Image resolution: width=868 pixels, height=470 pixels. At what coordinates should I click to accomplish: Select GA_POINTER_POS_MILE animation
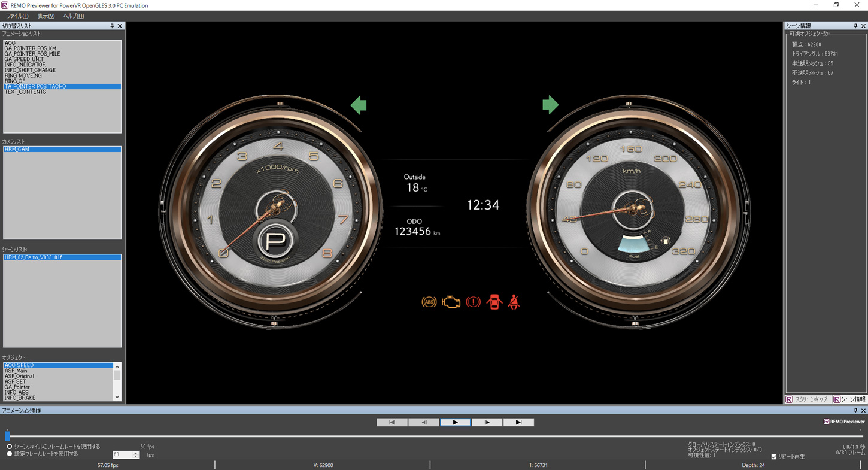coord(62,54)
